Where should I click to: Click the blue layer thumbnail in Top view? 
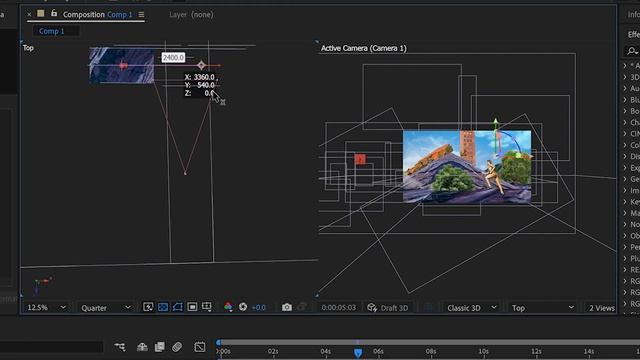tap(122, 65)
